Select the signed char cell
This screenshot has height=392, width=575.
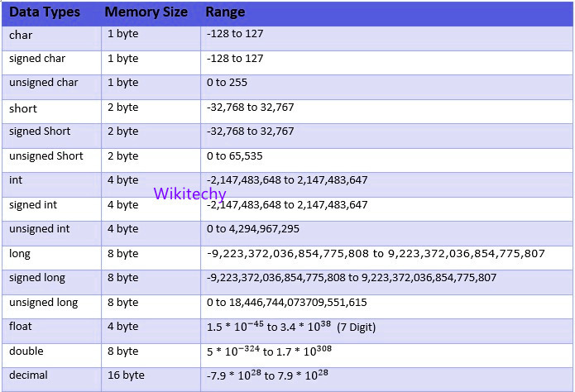point(37,60)
